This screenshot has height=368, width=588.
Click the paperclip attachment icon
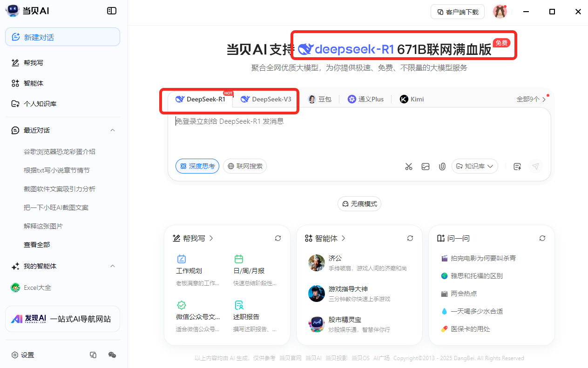[442, 166]
